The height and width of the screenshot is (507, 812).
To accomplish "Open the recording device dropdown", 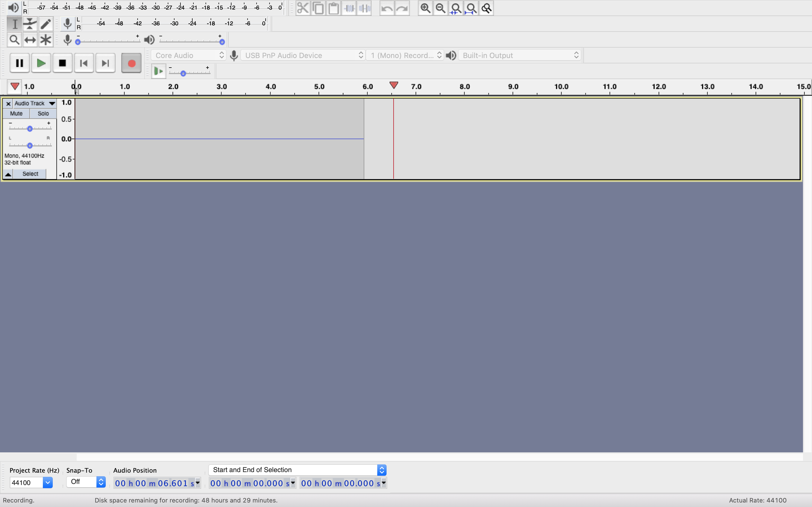I will click(302, 55).
